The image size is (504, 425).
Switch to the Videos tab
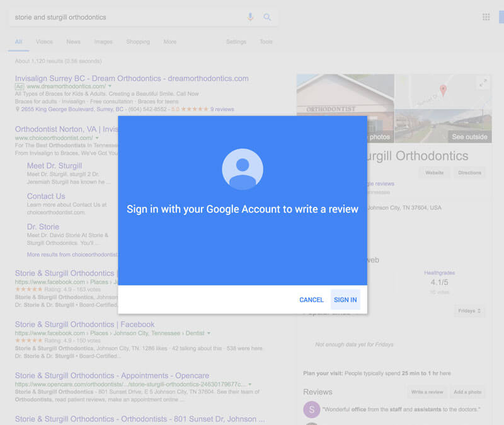coord(44,42)
